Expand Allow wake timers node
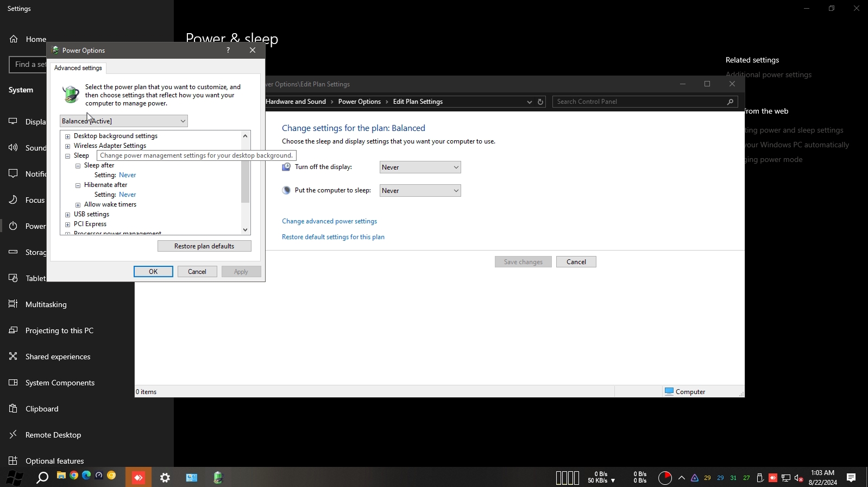 click(x=78, y=205)
